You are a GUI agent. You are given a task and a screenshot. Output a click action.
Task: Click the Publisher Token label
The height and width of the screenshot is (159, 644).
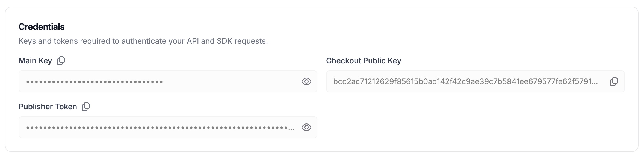click(x=48, y=107)
